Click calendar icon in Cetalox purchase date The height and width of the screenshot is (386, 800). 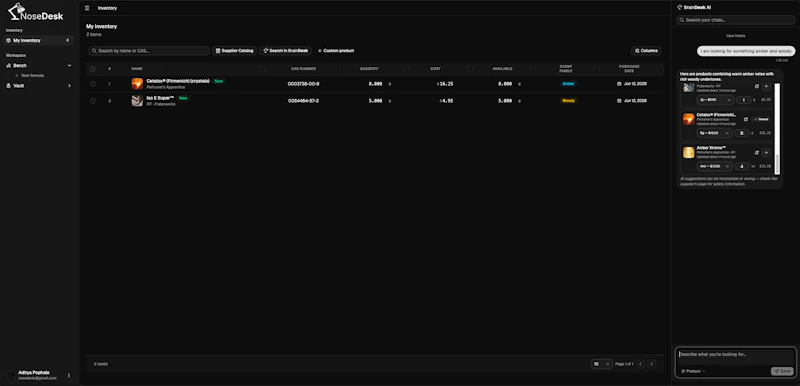tap(619, 84)
